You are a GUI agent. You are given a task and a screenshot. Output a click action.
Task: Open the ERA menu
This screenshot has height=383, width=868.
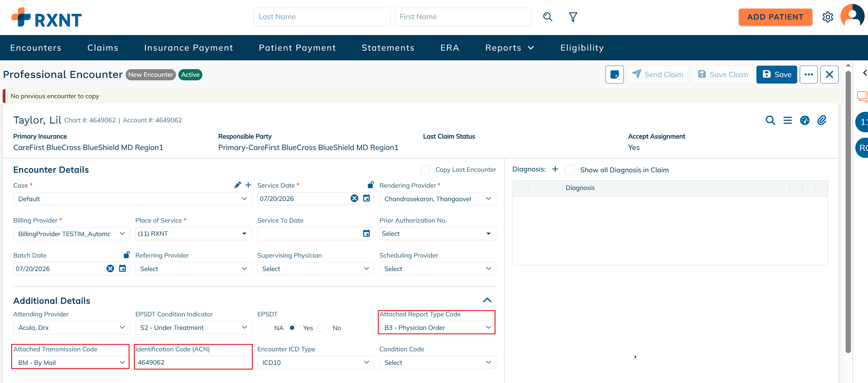tap(450, 48)
